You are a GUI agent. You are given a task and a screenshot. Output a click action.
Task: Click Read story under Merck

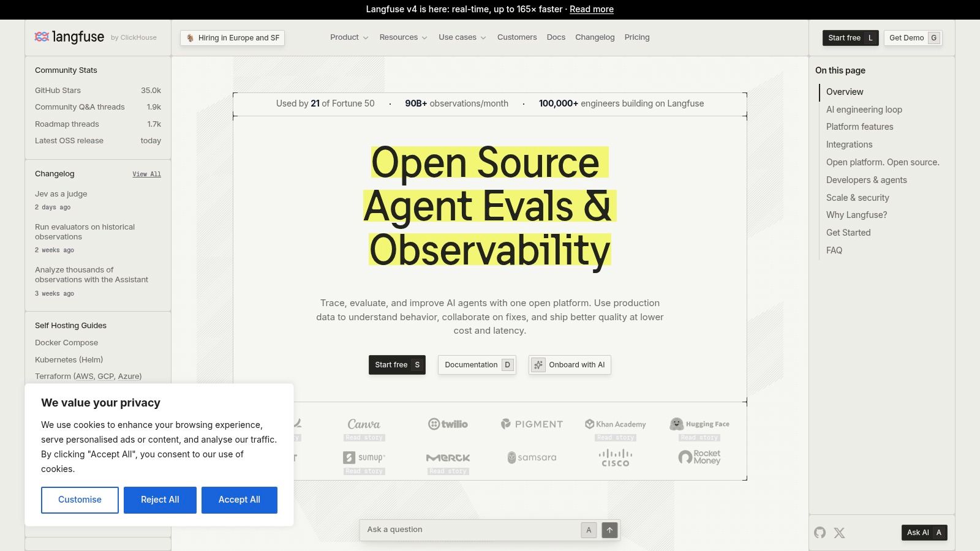pos(448,471)
